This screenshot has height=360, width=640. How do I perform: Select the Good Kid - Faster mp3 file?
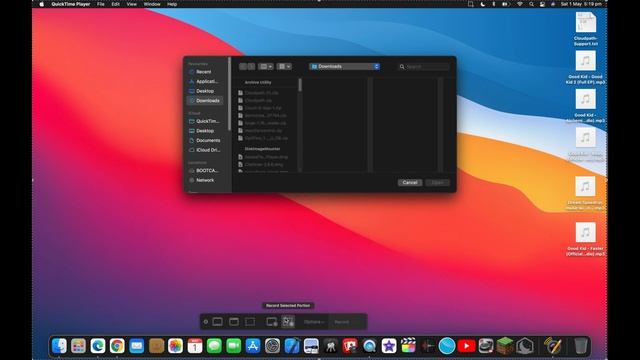[x=586, y=239]
